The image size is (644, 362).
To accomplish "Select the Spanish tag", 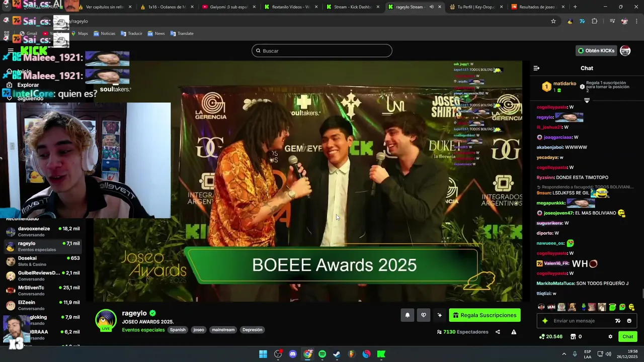I will [x=178, y=330].
